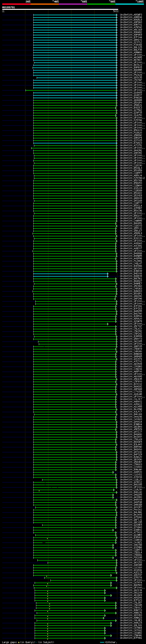Image resolution: width=146 pixels, height=644 pixels.
Task: Open hit UniRef100_B9PRX5
Action: 131,67
